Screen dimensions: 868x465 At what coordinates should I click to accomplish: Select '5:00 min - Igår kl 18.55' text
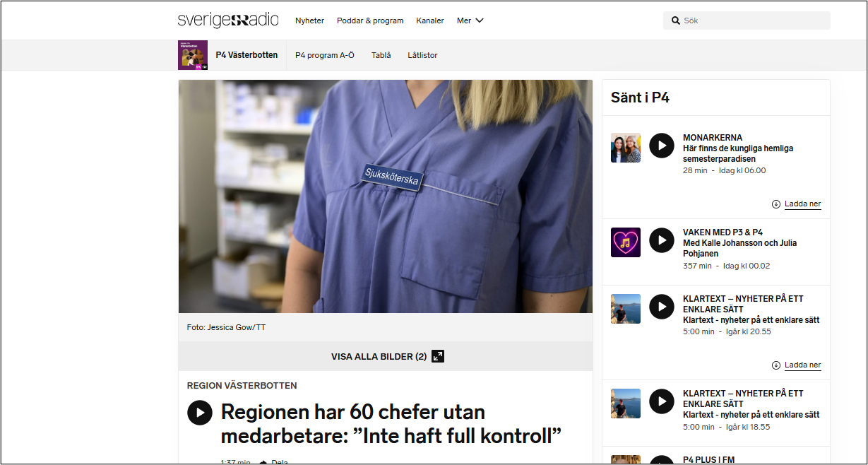point(727,427)
